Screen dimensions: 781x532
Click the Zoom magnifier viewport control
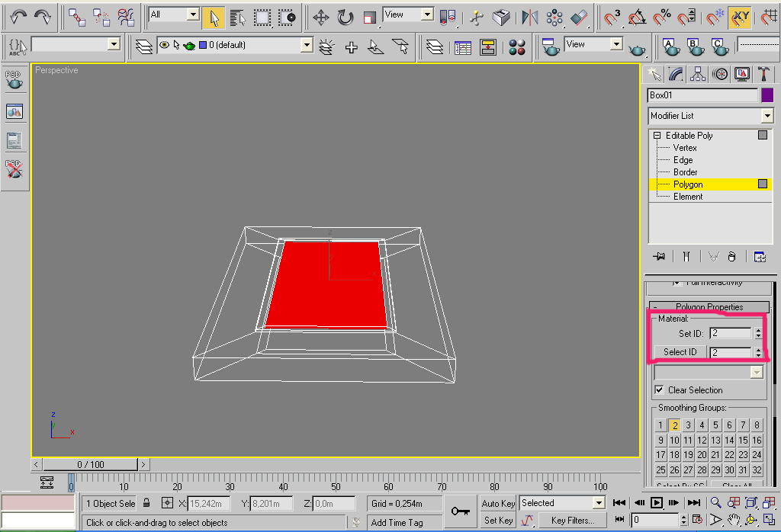tap(715, 502)
